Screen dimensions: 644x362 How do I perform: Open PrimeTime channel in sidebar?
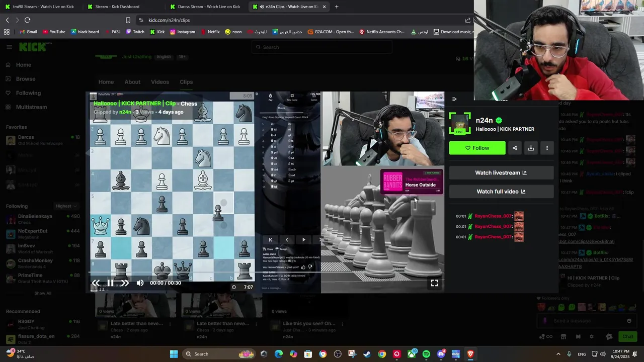[43, 278]
